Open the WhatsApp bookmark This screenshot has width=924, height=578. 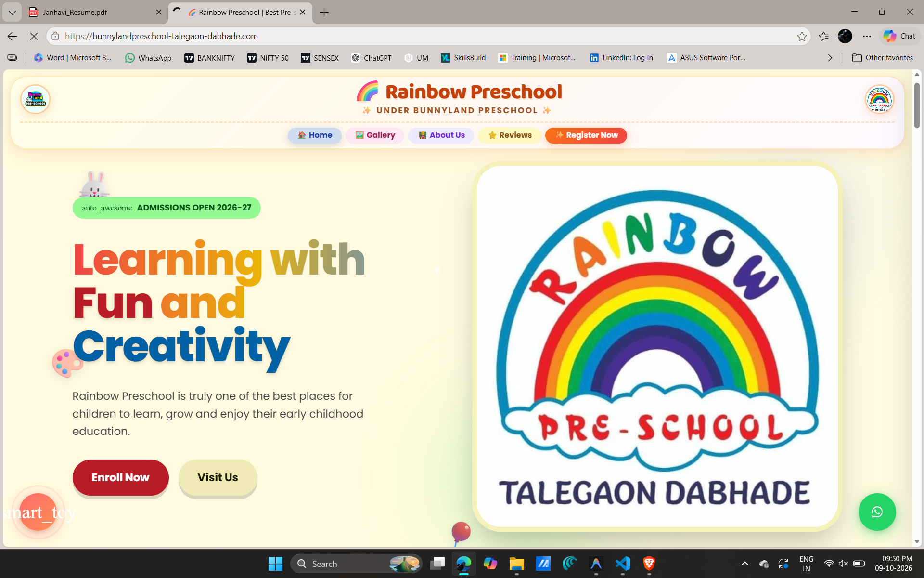148,58
